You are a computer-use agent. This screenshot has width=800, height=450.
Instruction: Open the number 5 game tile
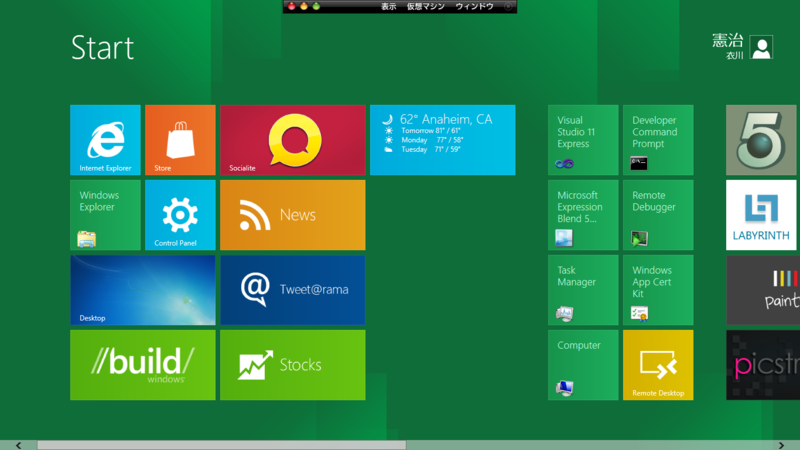pos(761,140)
